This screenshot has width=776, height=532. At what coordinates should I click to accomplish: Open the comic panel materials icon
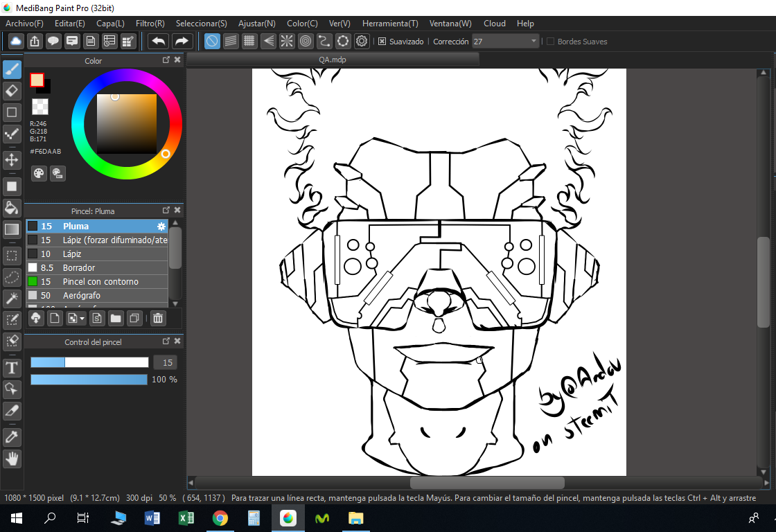[x=109, y=41]
